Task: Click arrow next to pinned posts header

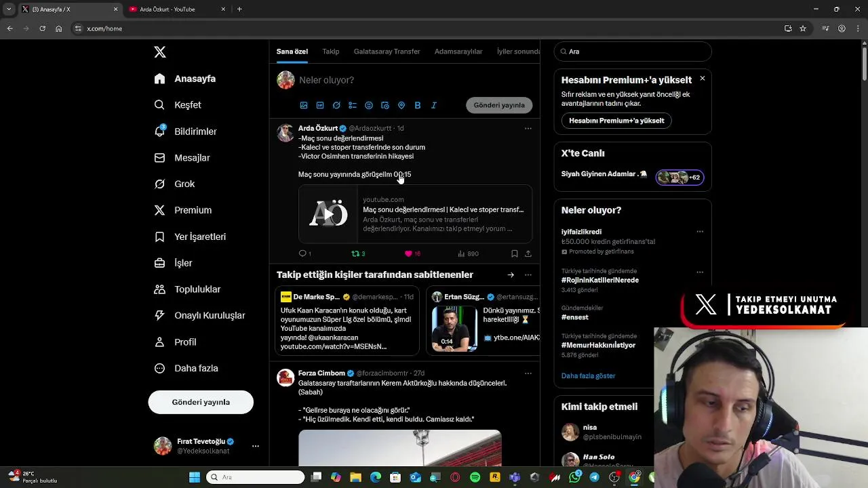Action: point(511,274)
